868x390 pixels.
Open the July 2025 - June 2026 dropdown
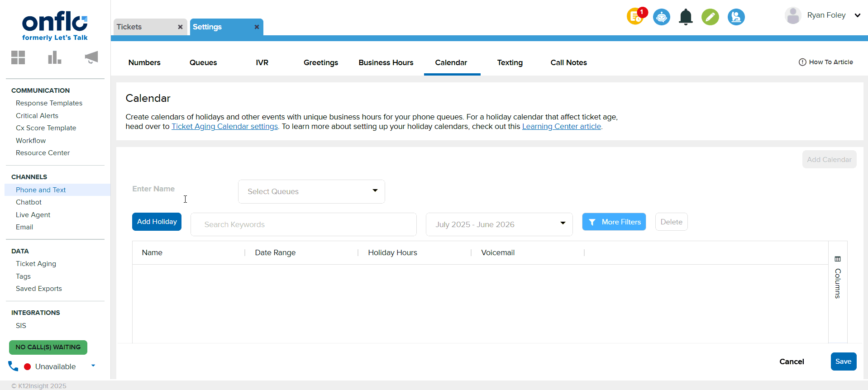coord(499,224)
